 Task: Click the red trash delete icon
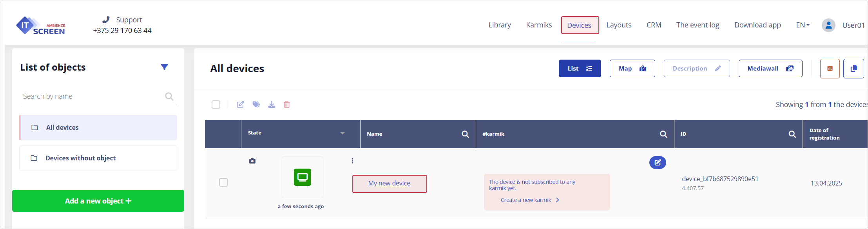coord(287,104)
